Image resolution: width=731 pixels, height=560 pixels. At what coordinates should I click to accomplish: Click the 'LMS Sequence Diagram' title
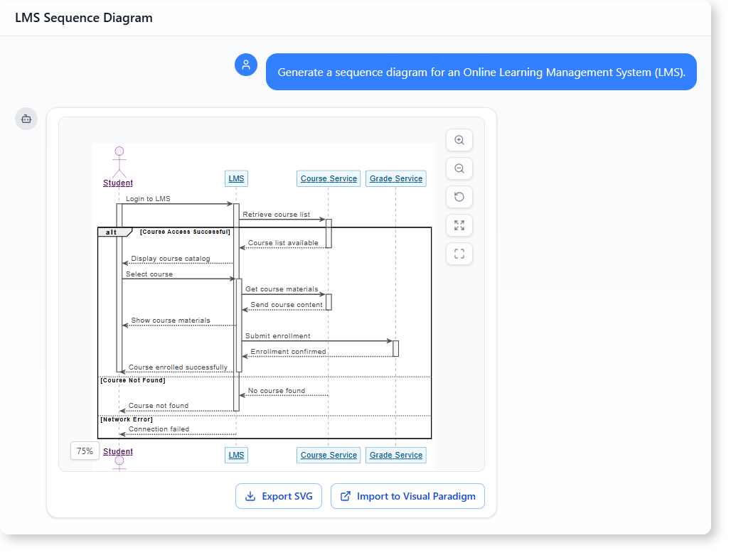pos(84,18)
